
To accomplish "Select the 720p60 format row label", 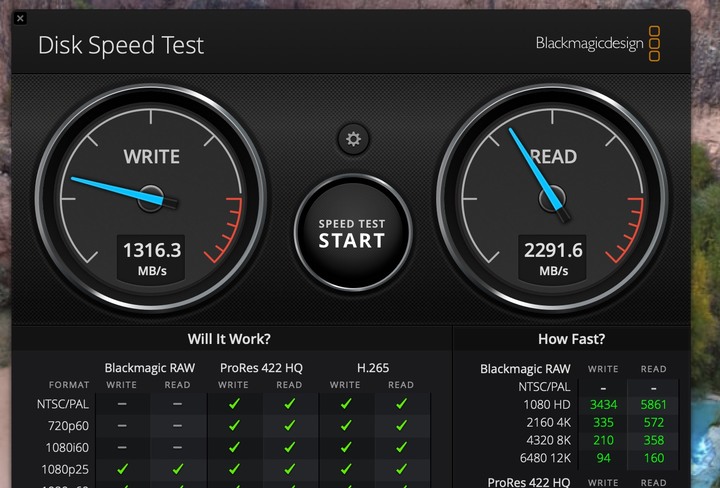I will 68,426.
